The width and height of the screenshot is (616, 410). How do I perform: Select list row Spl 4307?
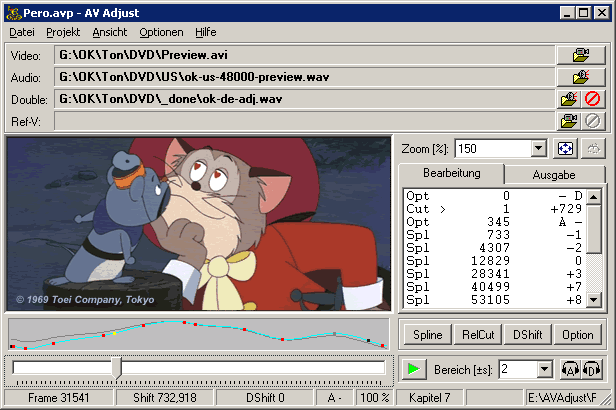[x=495, y=247]
